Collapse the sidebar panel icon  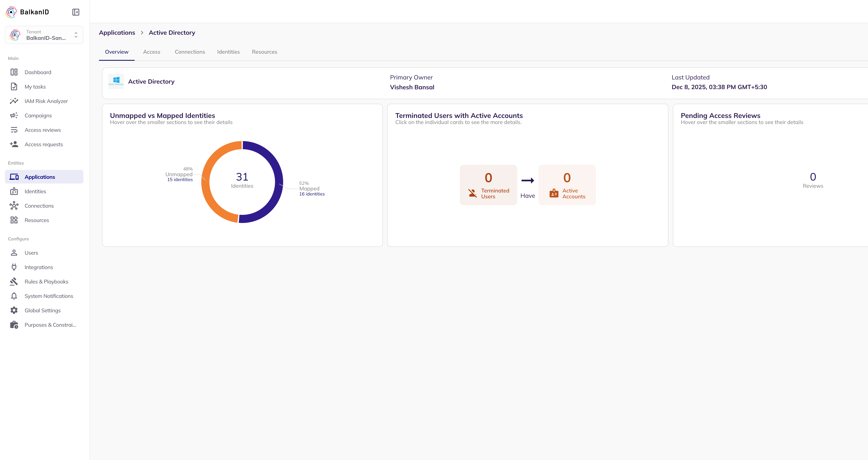coord(76,12)
